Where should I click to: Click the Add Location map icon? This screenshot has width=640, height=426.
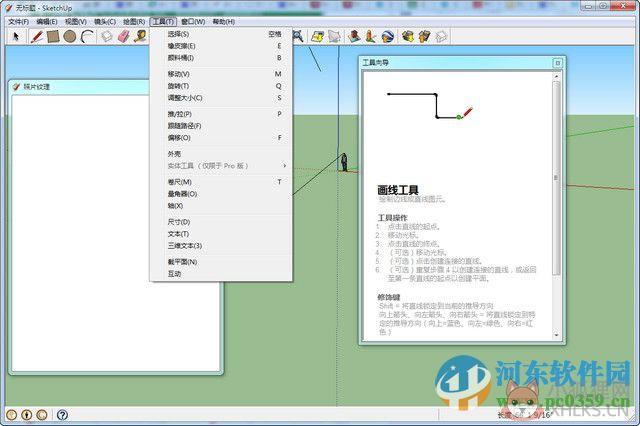point(317,36)
